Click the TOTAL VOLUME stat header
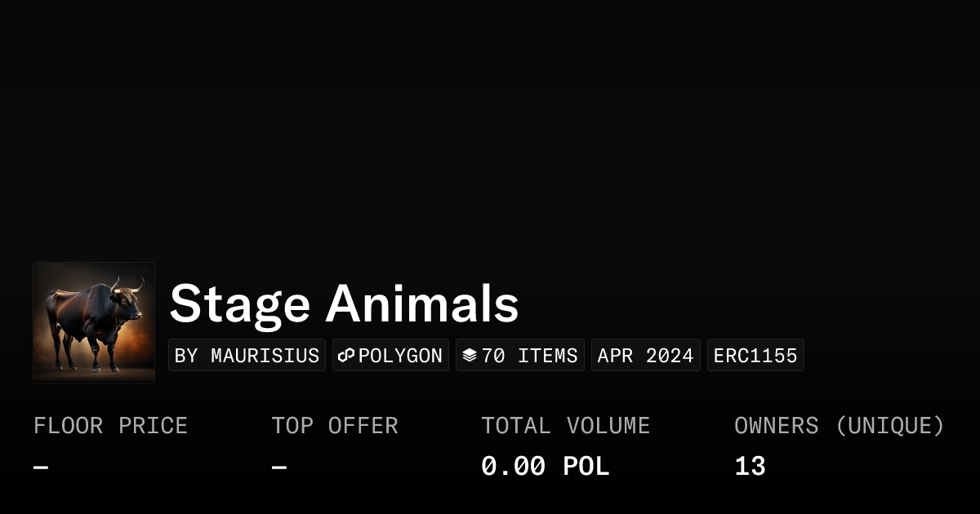The width and height of the screenshot is (980, 514). (565, 426)
